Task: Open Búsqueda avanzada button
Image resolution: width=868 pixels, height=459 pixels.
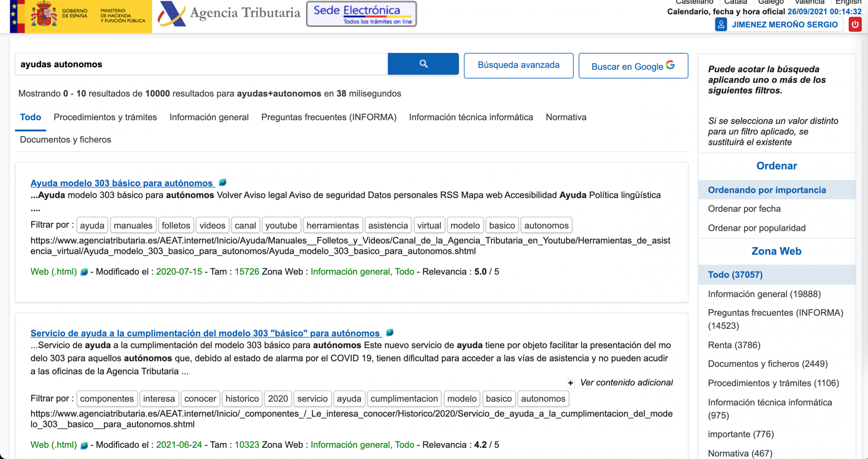Action: pyautogui.click(x=518, y=65)
